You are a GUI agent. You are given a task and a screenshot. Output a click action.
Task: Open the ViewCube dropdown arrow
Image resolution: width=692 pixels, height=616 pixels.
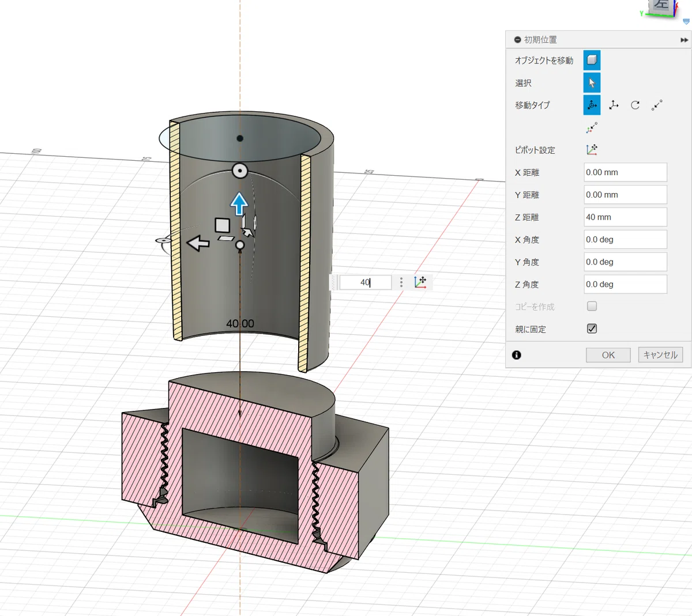pyautogui.click(x=686, y=21)
